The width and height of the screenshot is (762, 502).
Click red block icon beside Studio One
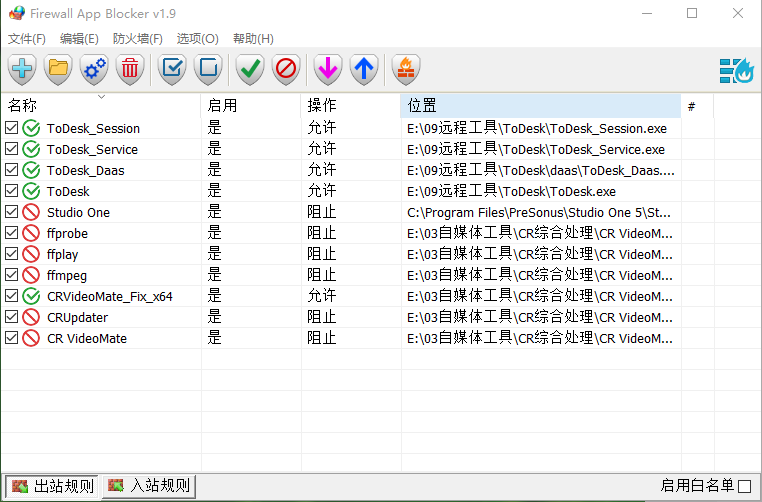[31, 212]
